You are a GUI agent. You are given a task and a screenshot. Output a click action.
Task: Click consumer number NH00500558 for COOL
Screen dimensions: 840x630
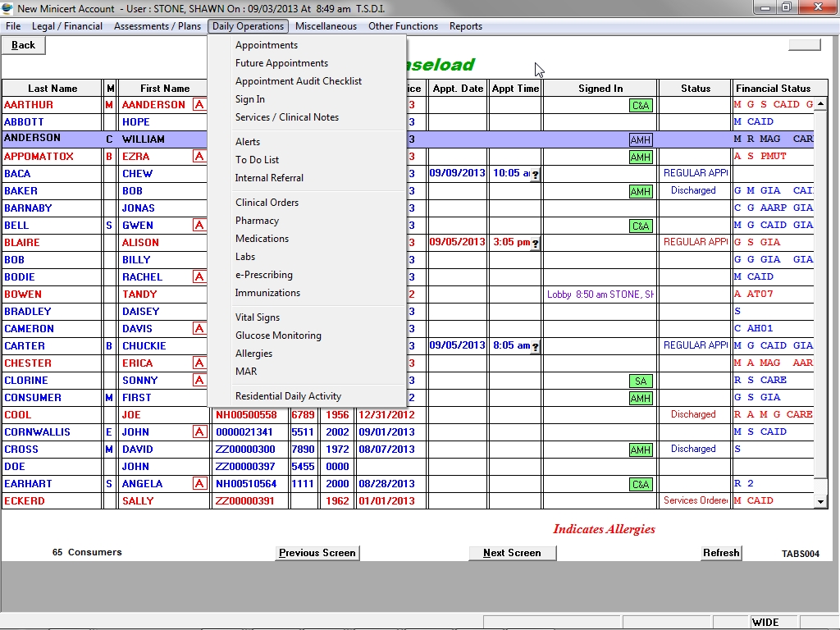246,415
